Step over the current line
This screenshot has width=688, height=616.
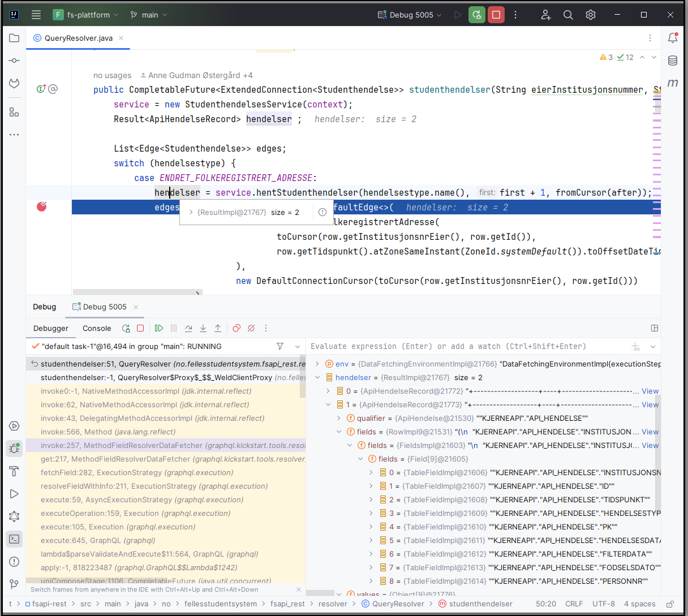pos(188,328)
